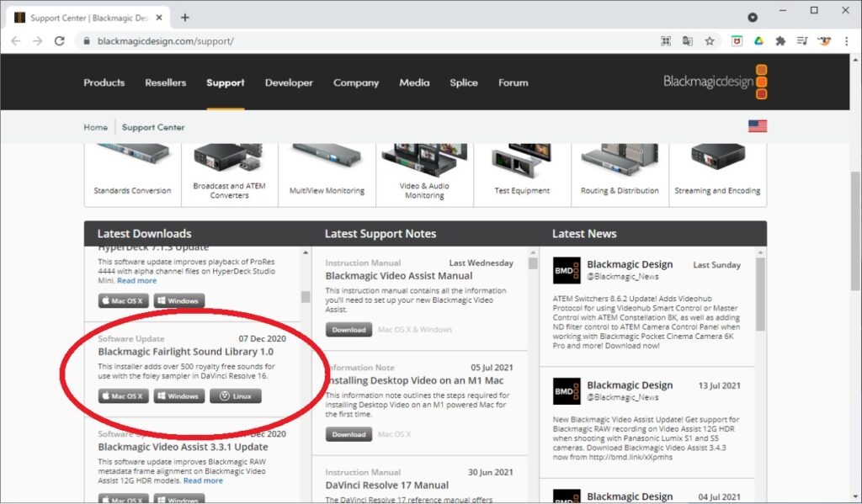Click the Latest Downloads panel scrollbar thumb
This screenshot has height=504, width=862.
305,296
